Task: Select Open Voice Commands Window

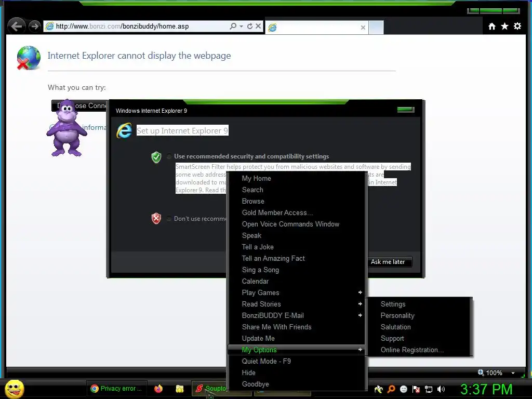Action: 296,224
